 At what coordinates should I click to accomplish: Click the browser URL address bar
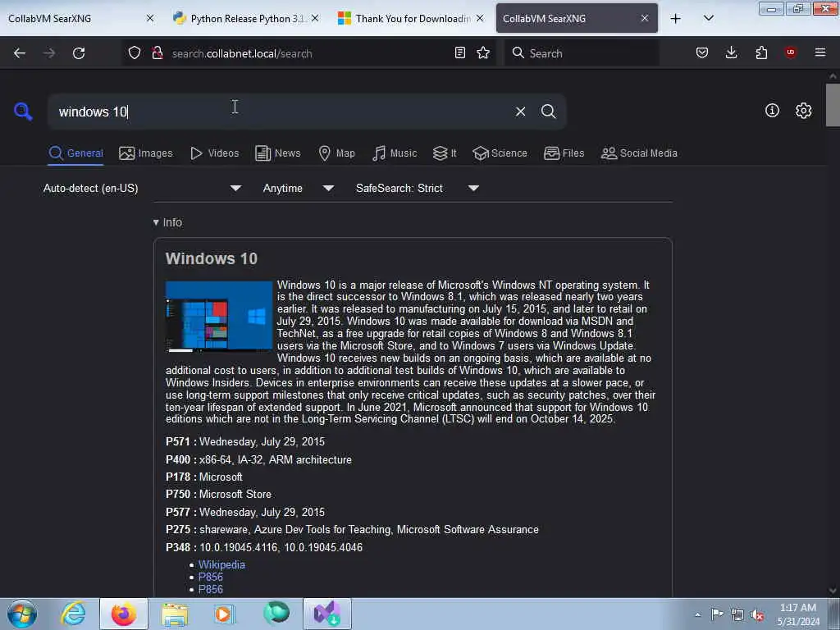(x=308, y=53)
